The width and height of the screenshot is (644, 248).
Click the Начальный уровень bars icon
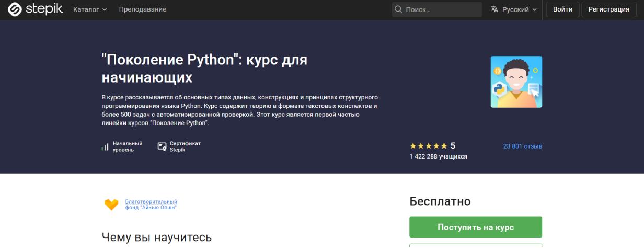coord(105,147)
